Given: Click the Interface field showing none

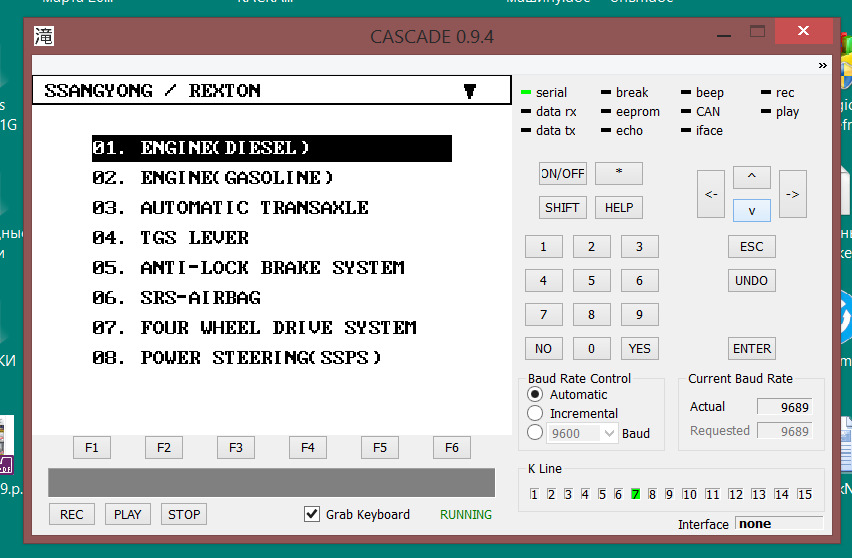Looking at the screenshot, I should coord(779,524).
